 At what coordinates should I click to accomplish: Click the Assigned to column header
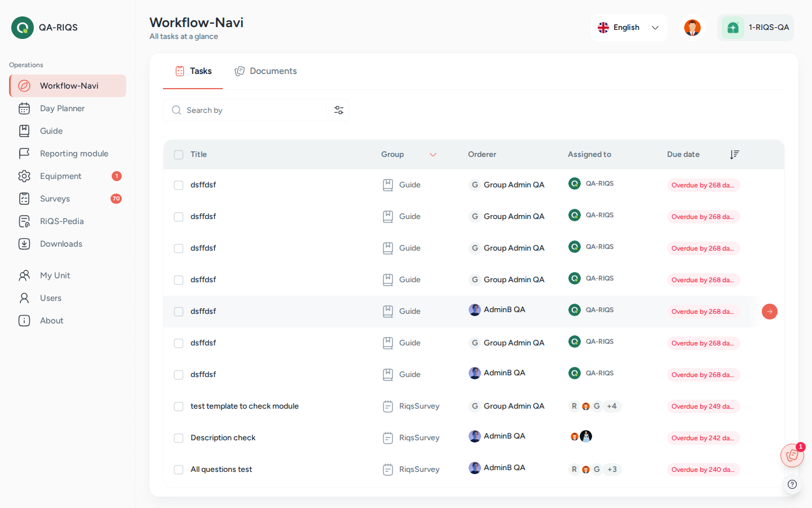(x=589, y=155)
